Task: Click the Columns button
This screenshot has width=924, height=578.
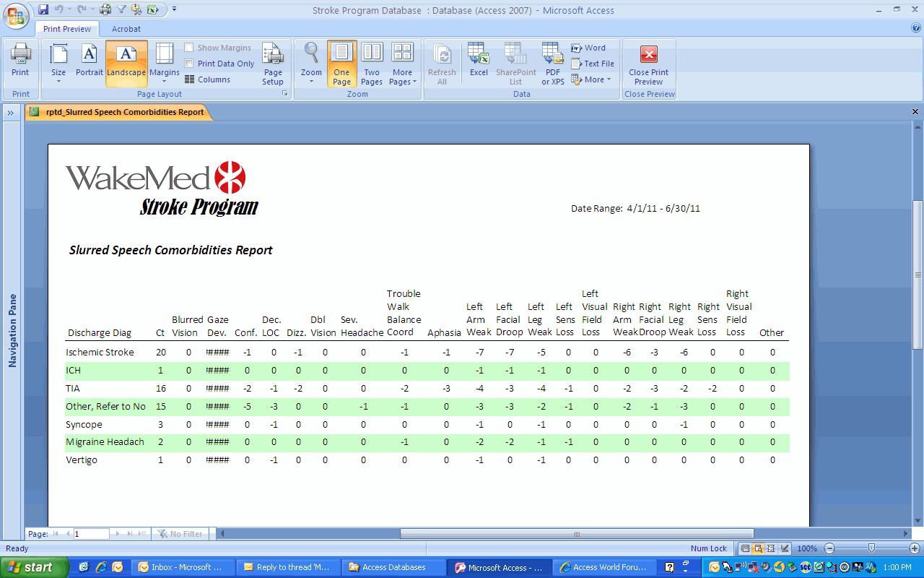Action: coord(208,79)
